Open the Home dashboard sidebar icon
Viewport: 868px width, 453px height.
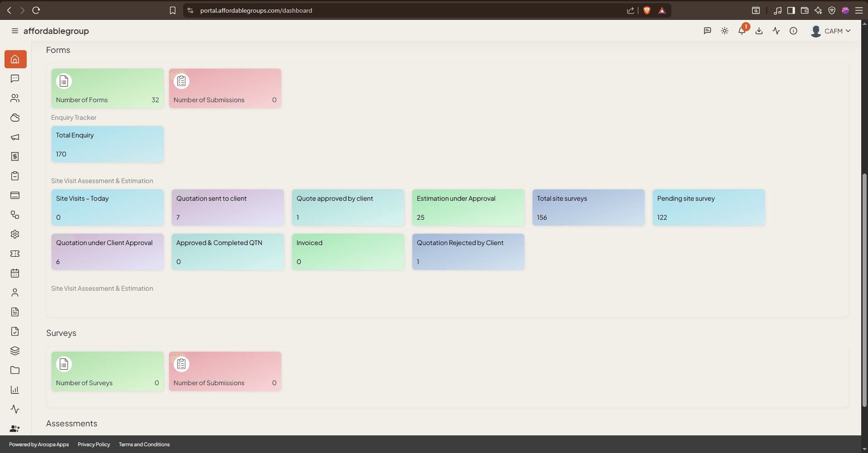[x=15, y=59]
